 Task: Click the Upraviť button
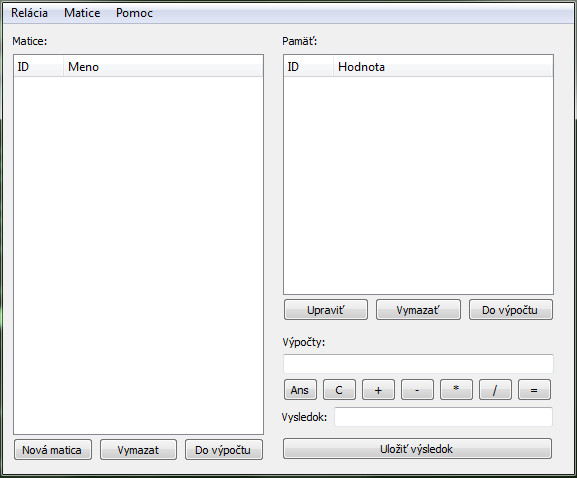click(326, 310)
